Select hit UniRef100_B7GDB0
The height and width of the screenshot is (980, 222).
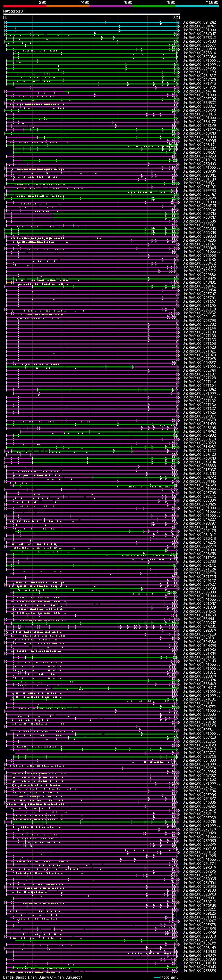click(199, 57)
